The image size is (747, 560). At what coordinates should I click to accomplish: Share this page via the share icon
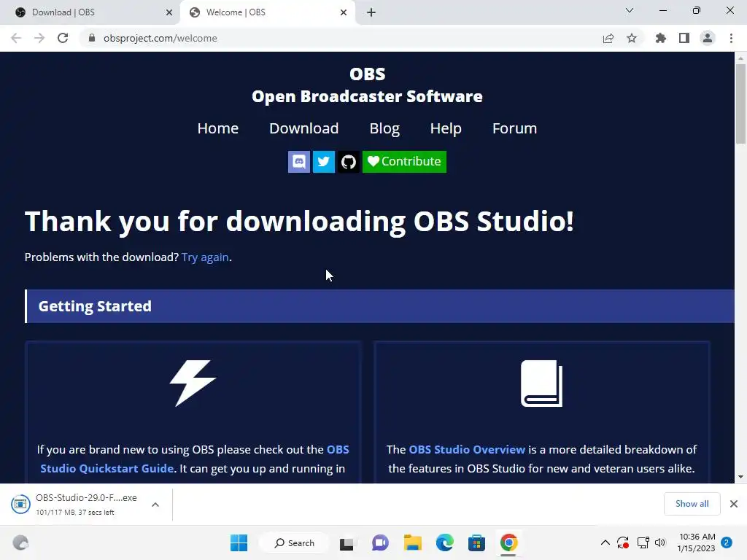[x=608, y=38]
